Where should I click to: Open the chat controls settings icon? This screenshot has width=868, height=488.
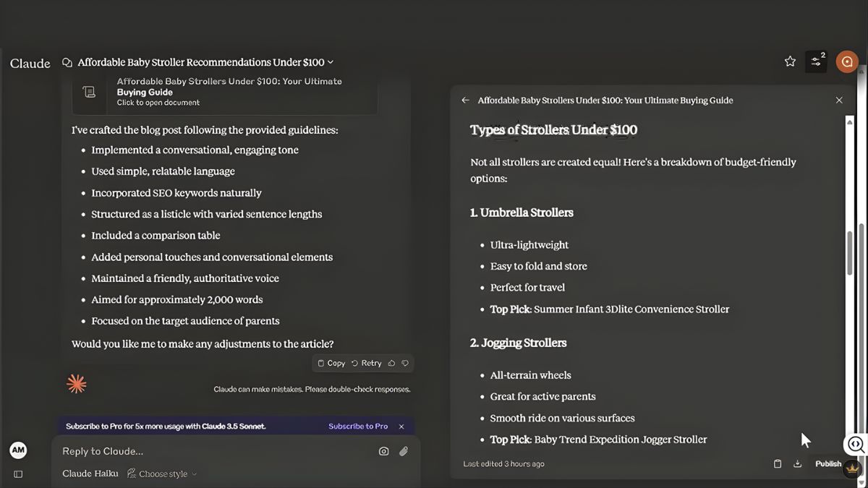tap(816, 62)
